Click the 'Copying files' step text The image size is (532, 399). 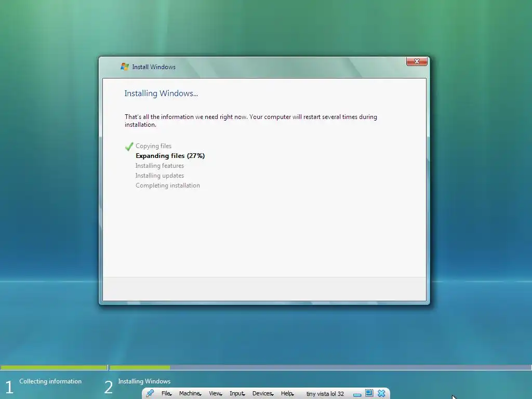pos(153,146)
